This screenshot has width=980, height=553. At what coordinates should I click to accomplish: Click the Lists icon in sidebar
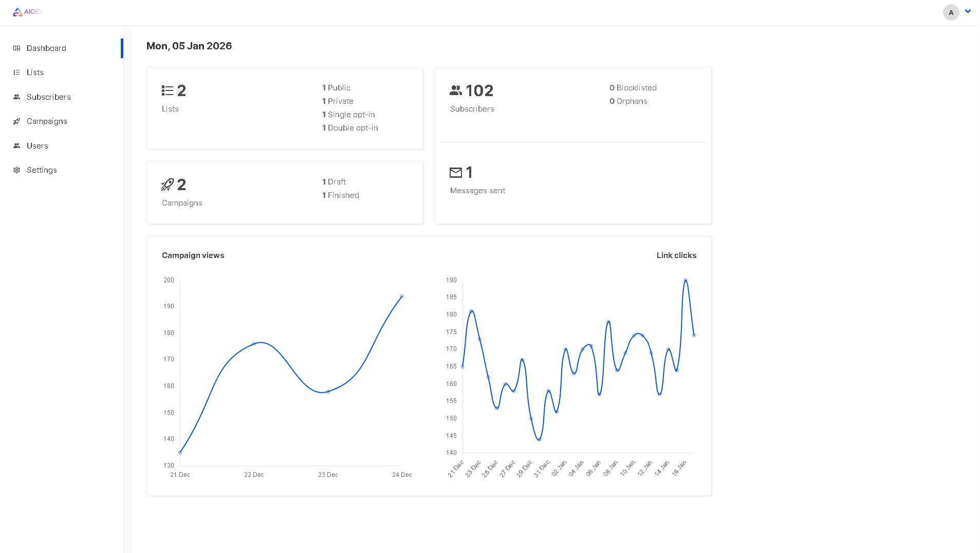pyautogui.click(x=17, y=72)
